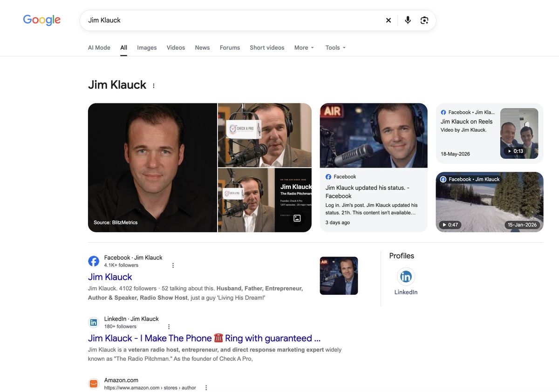Switch to Forums tab
The width and height of the screenshot is (559, 392).
pyautogui.click(x=230, y=47)
